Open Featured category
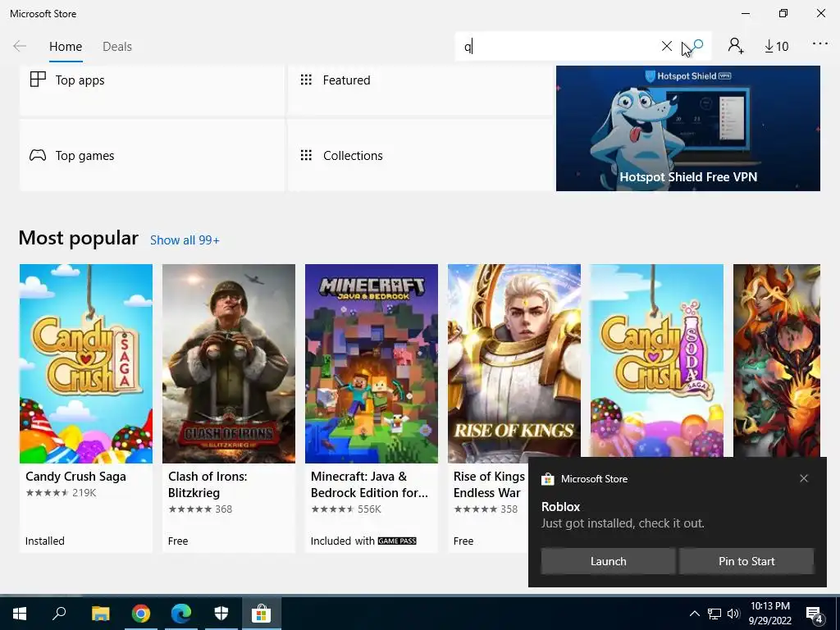This screenshot has height=630, width=840. 420,90
